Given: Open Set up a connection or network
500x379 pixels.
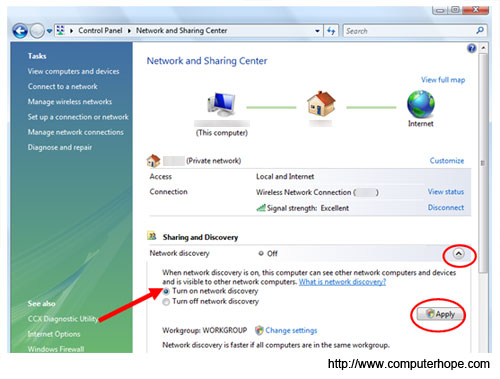Looking at the screenshot, I should (78, 117).
